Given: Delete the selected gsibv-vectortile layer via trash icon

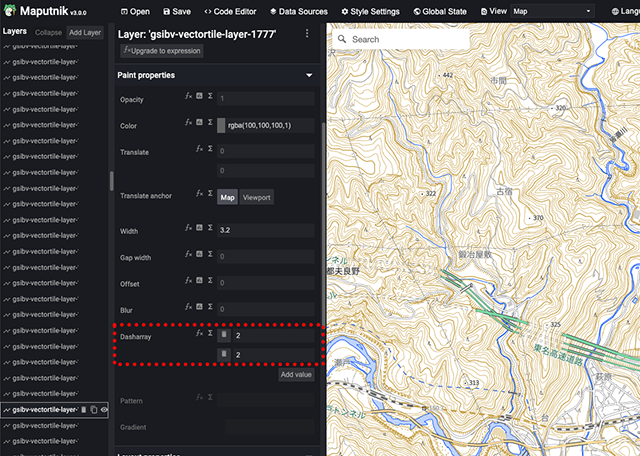Looking at the screenshot, I should [84, 410].
